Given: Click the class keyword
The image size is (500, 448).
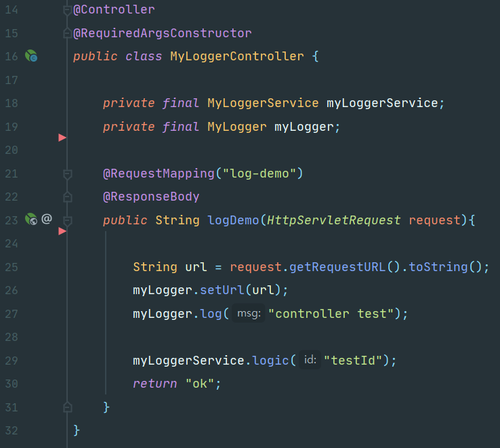Looking at the screenshot, I should (144, 56).
